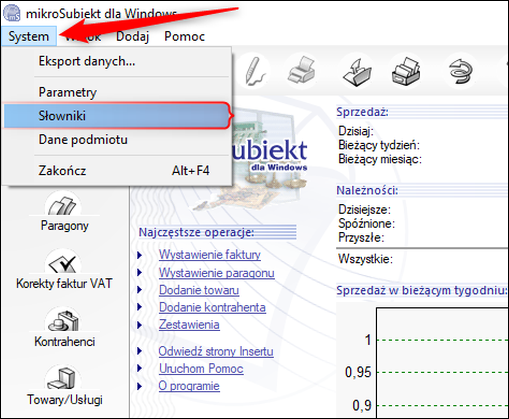Click the Spóźnione: label

pyautogui.click(x=366, y=223)
